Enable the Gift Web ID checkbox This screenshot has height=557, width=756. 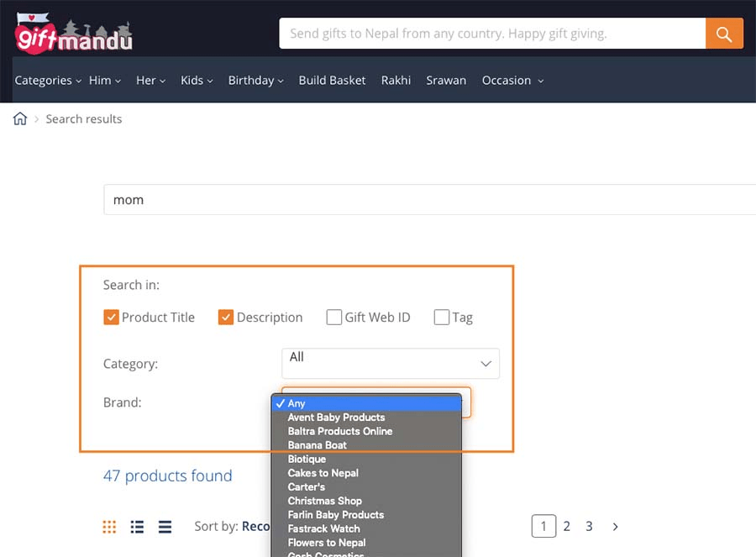333,317
